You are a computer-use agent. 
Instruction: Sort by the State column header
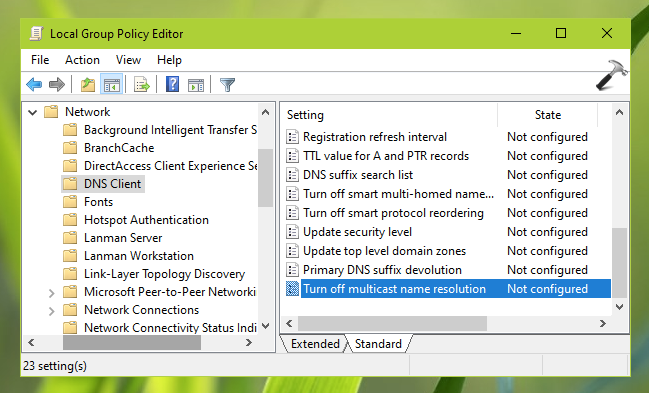coord(548,115)
